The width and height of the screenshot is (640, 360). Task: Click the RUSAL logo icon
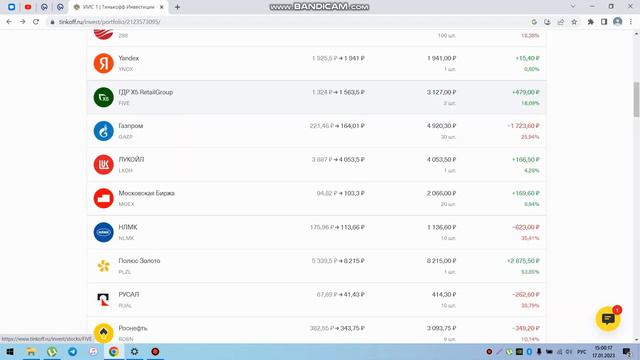point(103,300)
